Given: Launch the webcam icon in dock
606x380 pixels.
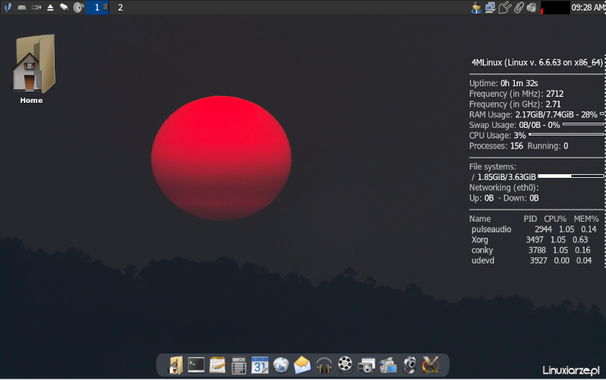Looking at the screenshot, I should pos(409,365).
